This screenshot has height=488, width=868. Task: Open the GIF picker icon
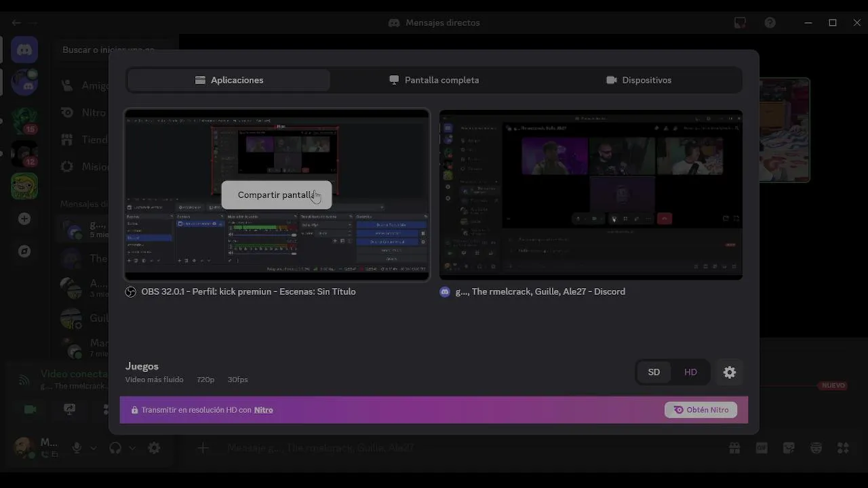pyautogui.click(x=762, y=448)
